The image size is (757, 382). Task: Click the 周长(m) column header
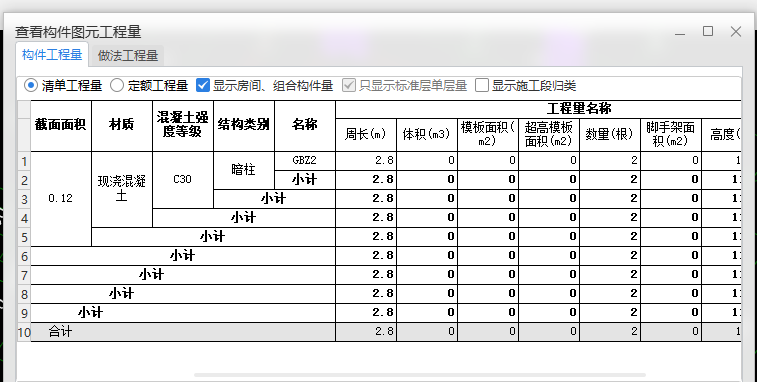366,135
